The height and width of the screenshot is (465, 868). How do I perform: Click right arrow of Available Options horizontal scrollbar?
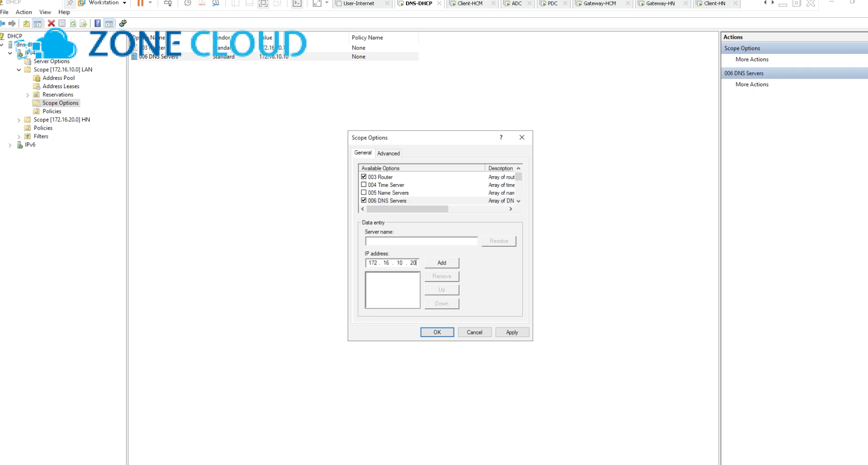tap(511, 209)
